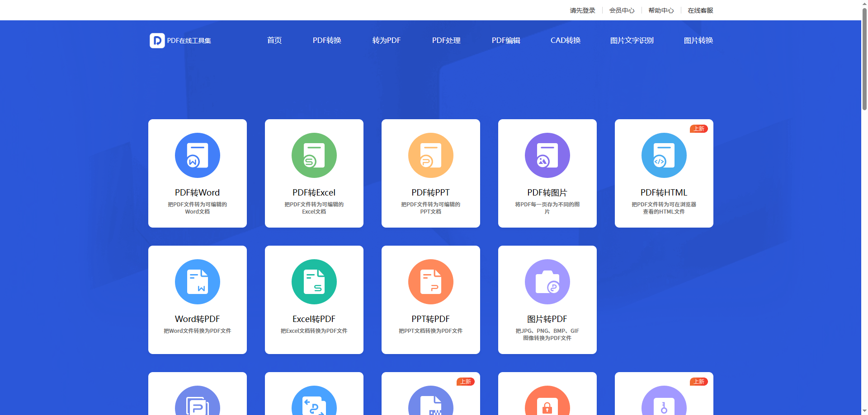This screenshot has width=868, height=415.
Task: Click the purple key icon in bottom row
Action: pos(664,401)
